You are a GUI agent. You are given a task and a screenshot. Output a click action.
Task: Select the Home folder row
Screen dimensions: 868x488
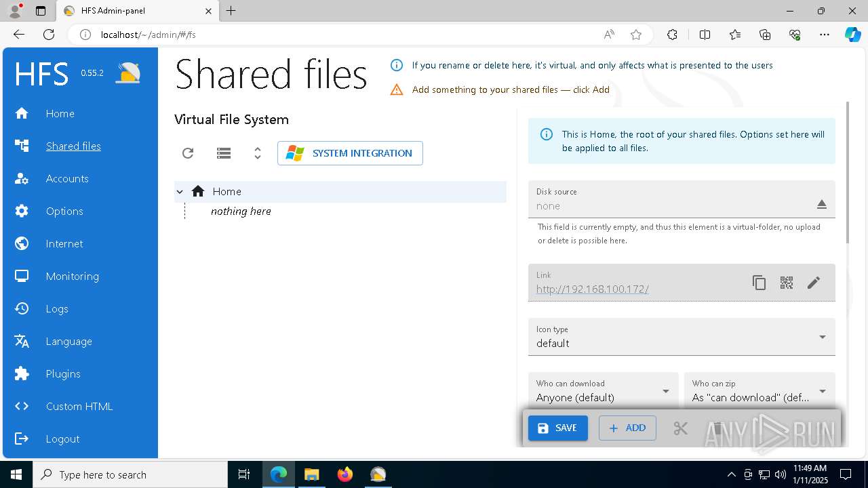click(x=340, y=192)
